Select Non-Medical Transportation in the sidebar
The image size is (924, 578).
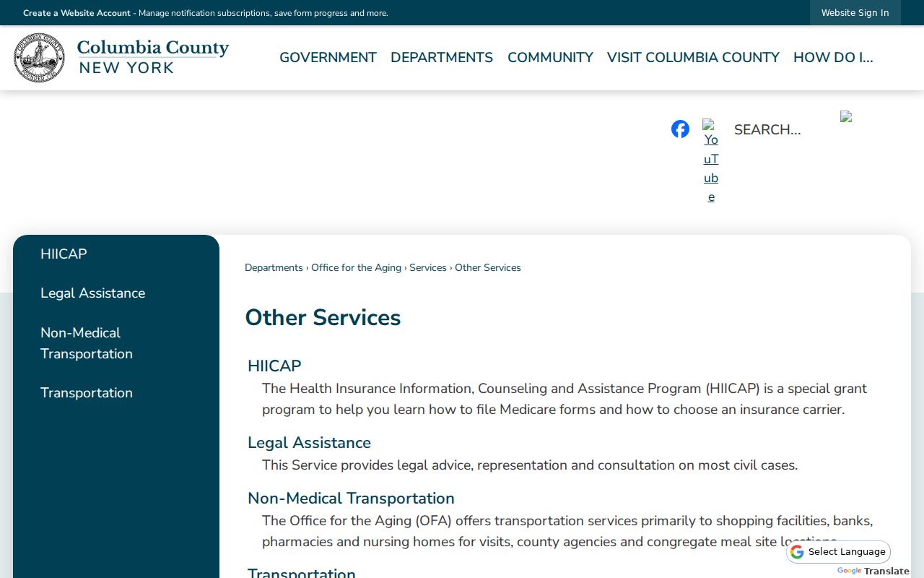[x=87, y=343]
